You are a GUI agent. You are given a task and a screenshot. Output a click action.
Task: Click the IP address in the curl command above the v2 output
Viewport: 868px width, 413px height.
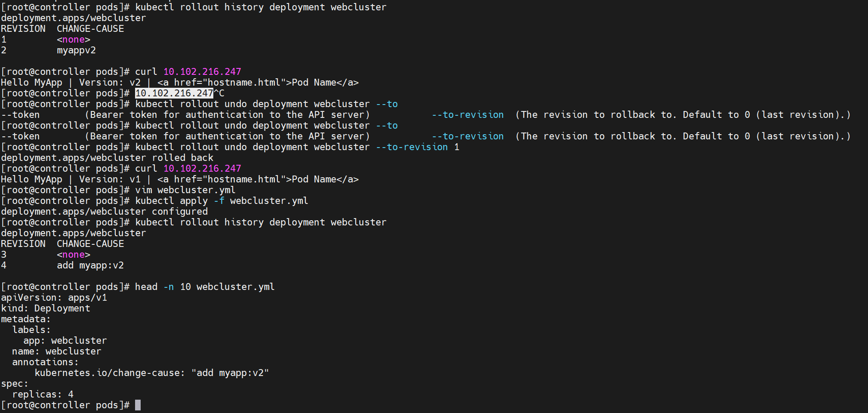[202, 72]
